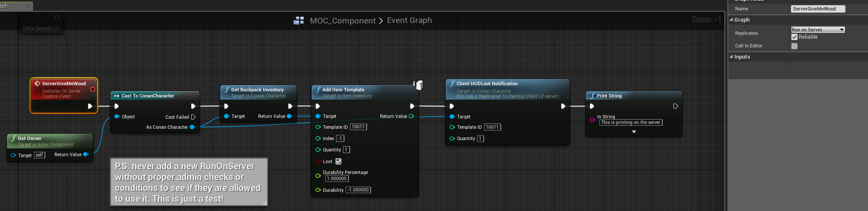Click the MOC_Component breadcrumb
The width and height of the screenshot is (868, 211).
click(x=343, y=20)
